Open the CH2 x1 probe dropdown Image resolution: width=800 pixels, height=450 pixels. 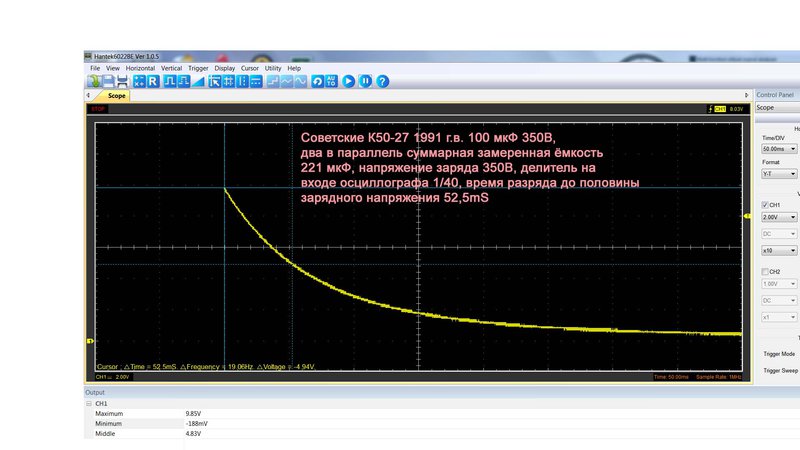click(x=779, y=317)
